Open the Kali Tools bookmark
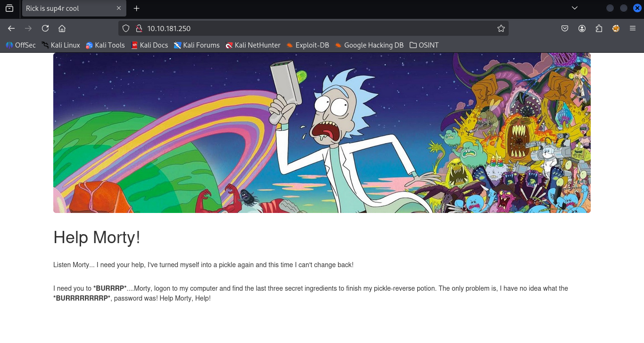 (105, 45)
